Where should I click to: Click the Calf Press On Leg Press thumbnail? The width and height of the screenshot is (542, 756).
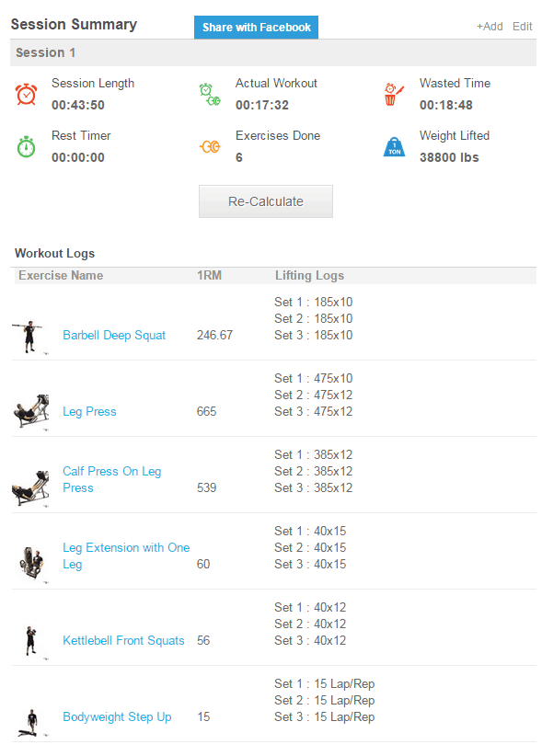30,488
